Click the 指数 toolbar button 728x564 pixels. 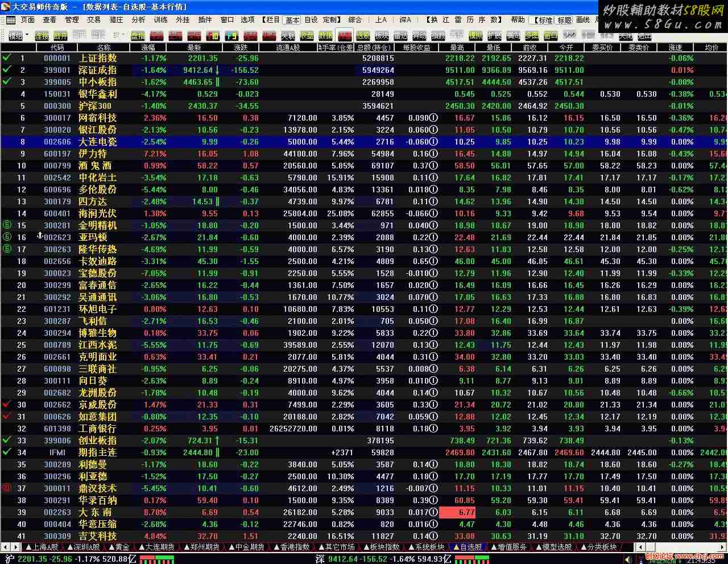tap(438, 36)
